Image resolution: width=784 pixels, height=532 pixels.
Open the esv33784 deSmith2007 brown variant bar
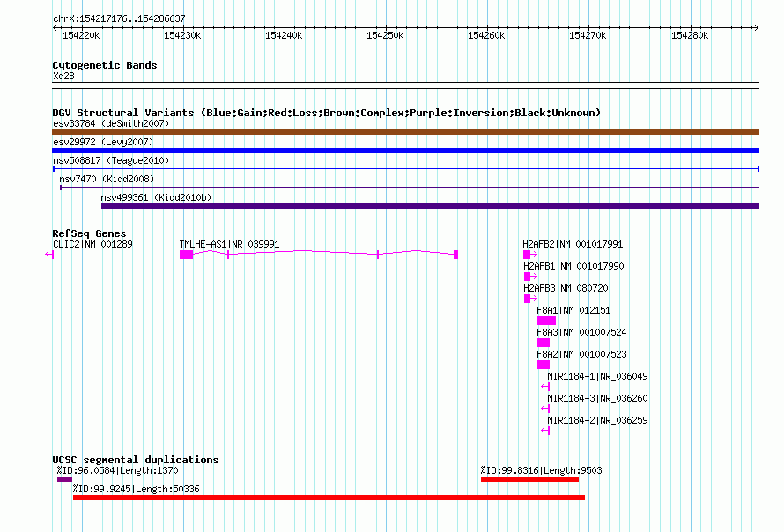405,132
